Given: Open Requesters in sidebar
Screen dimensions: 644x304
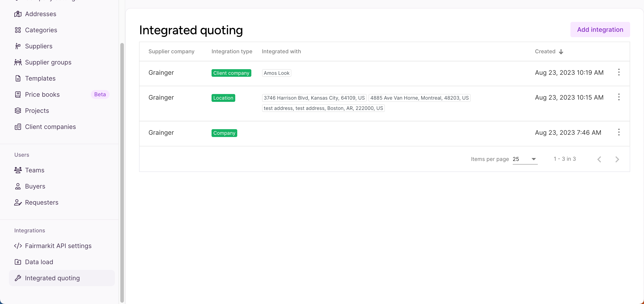Looking at the screenshot, I should 62,202.
